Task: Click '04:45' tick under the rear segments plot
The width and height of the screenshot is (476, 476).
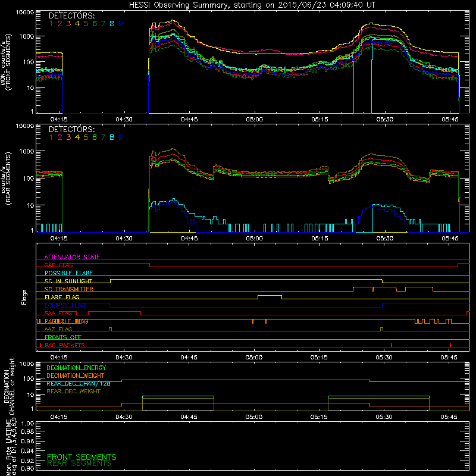Action: click(189, 239)
